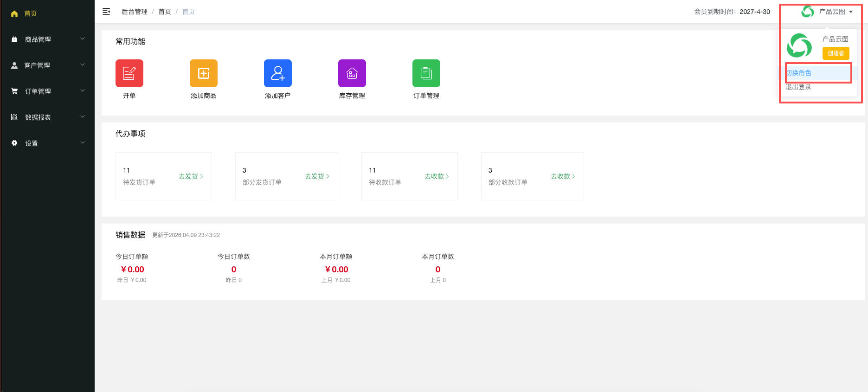Click 后台管理 in the breadcrumb

135,12
